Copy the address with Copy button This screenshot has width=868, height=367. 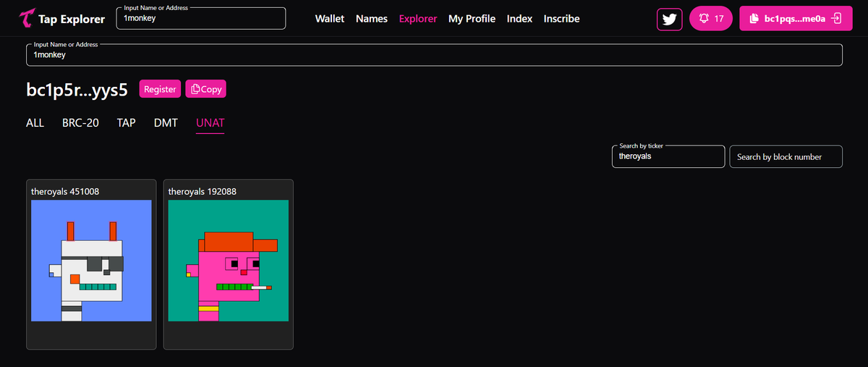tap(206, 89)
